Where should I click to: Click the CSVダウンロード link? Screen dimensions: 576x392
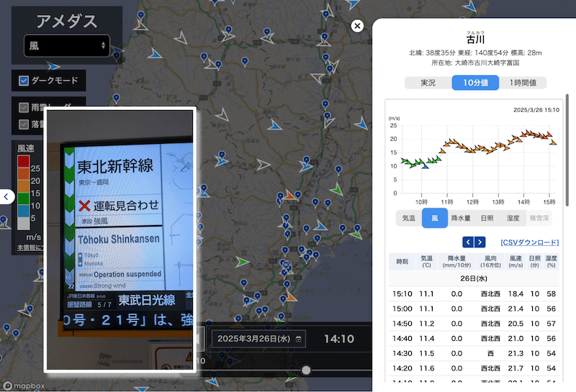pos(529,242)
